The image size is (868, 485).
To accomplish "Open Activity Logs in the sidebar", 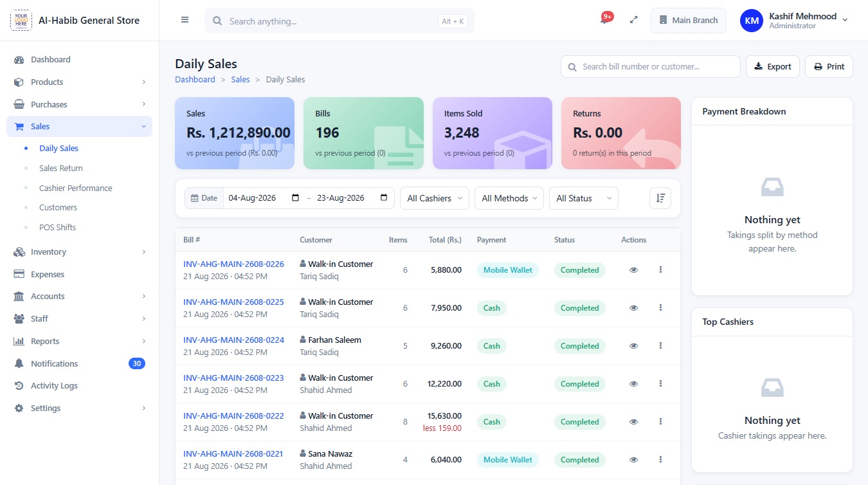I will click(x=79, y=386).
